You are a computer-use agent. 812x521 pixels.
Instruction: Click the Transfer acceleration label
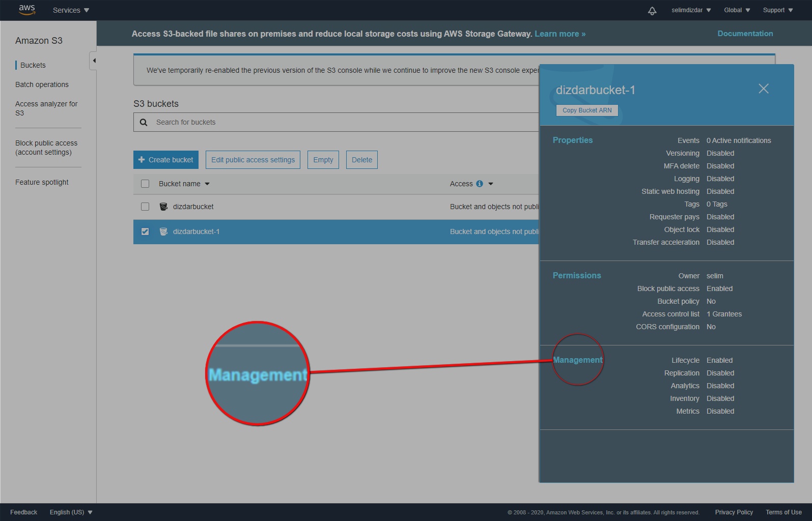tap(666, 242)
